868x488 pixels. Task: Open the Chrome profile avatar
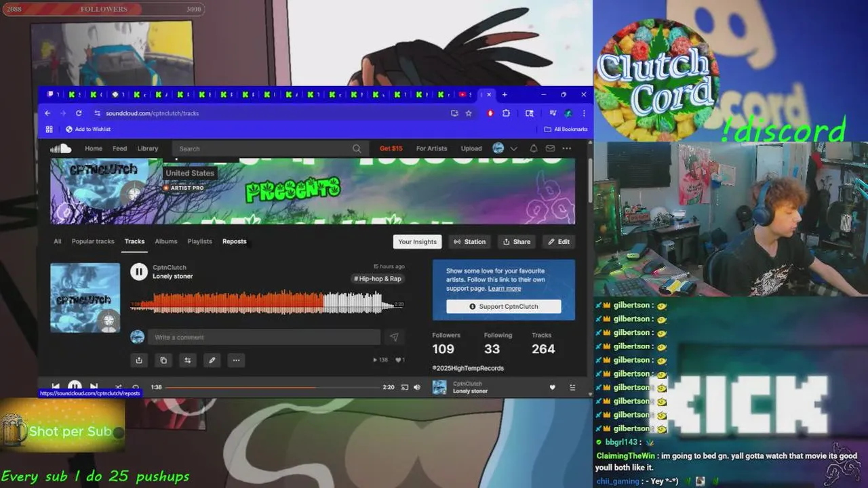568,113
